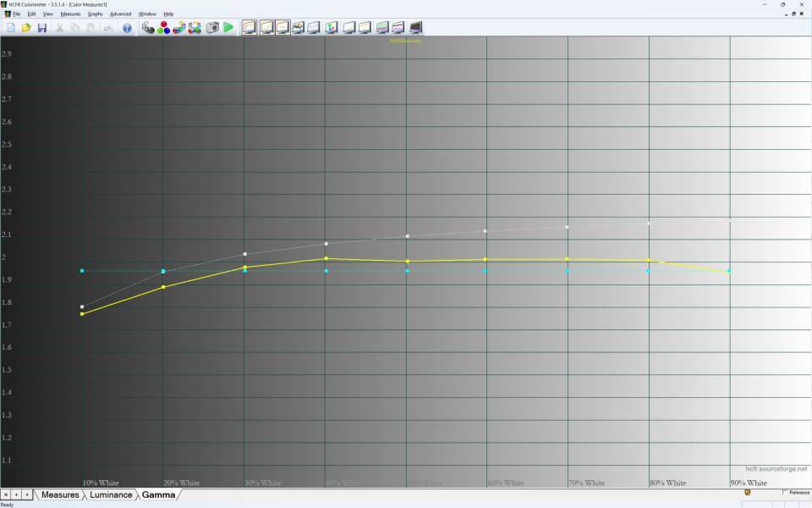Open the Edit menu

(31, 14)
